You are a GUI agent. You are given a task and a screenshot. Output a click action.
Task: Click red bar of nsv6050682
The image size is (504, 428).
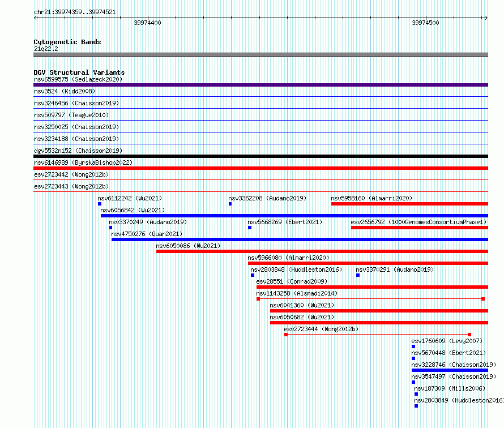379,323
